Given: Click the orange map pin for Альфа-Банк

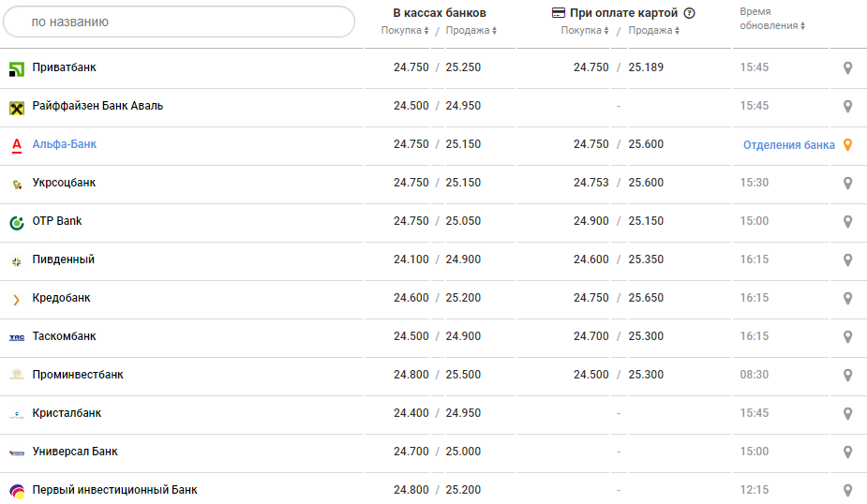Looking at the screenshot, I should 847,145.
